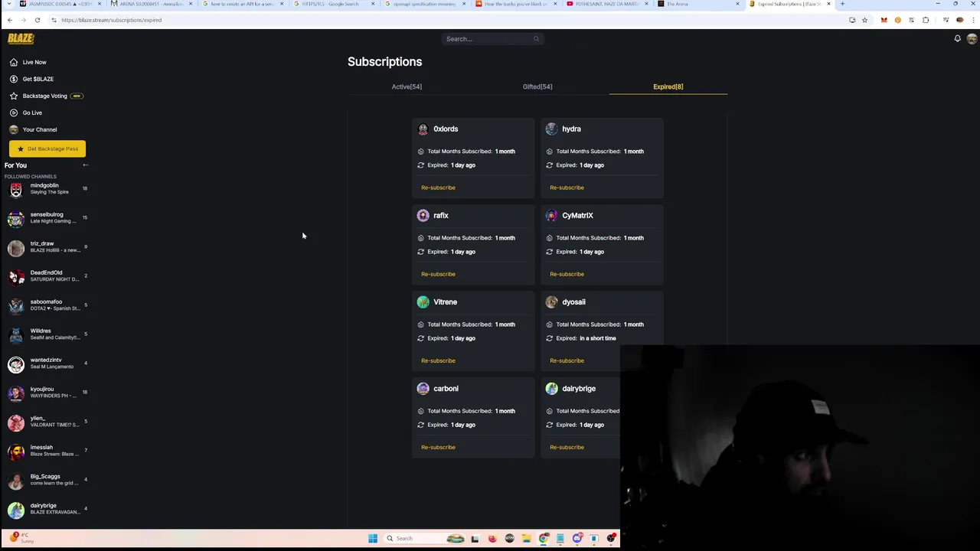
Task: Click the Get Backstage Pass button
Action: 47,148
